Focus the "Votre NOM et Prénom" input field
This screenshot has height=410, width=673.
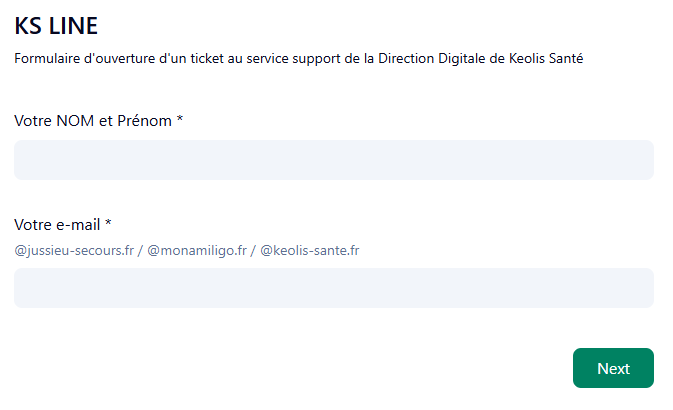pyautogui.click(x=333, y=160)
